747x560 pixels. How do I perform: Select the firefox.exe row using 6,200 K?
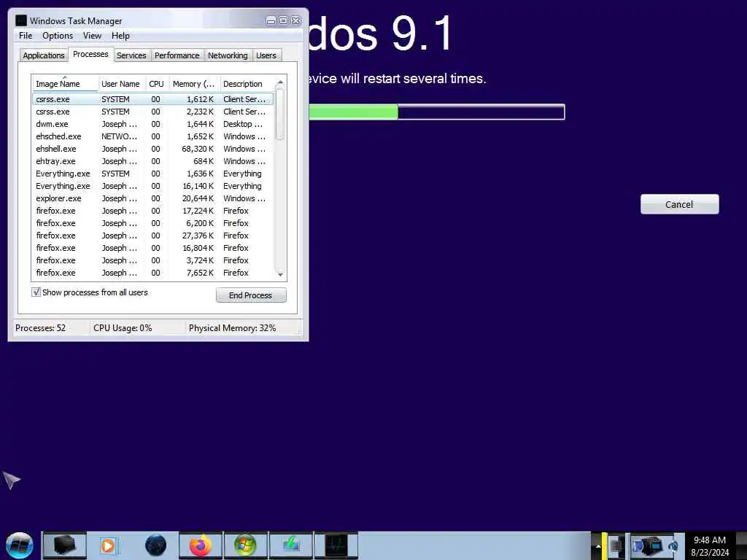(153, 223)
